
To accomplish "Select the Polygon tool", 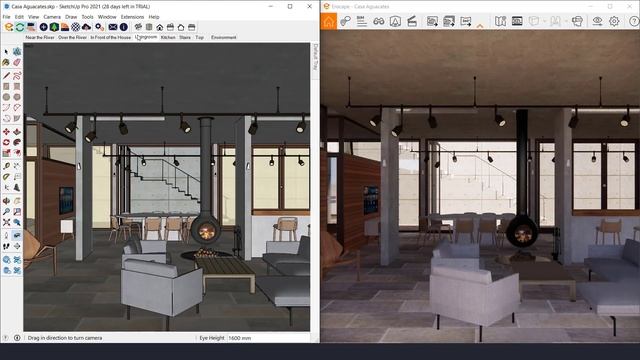I will [x=17, y=97].
